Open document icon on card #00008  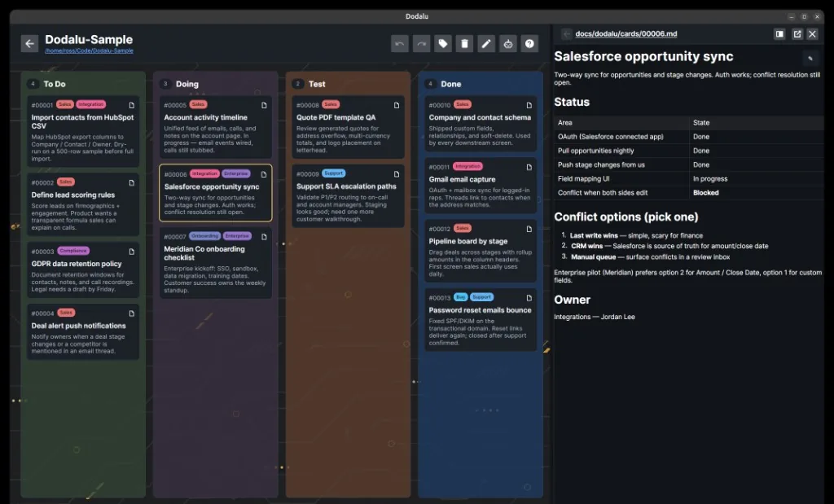[397, 105]
